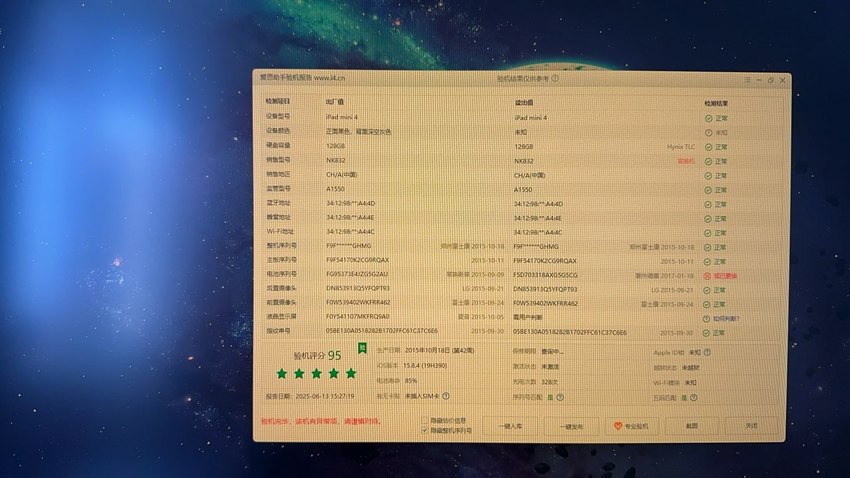Click the help icon beside Apple ID锁 未知

pyautogui.click(x=707, y=352)
